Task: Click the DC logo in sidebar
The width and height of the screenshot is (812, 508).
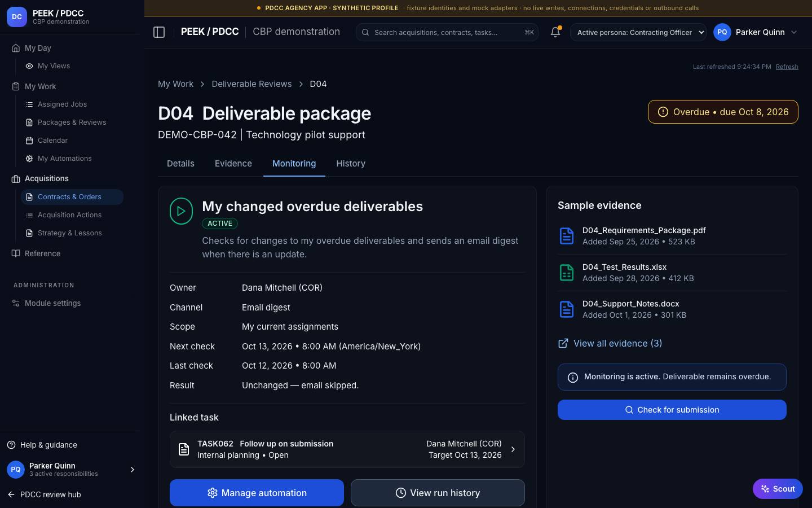Action: (x=17, y=17)
